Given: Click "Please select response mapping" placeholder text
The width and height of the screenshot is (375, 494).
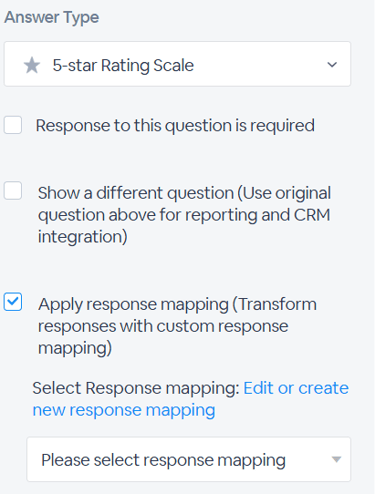Looking at the screenshot, I should pyautogui.click(x=163, y=460).
